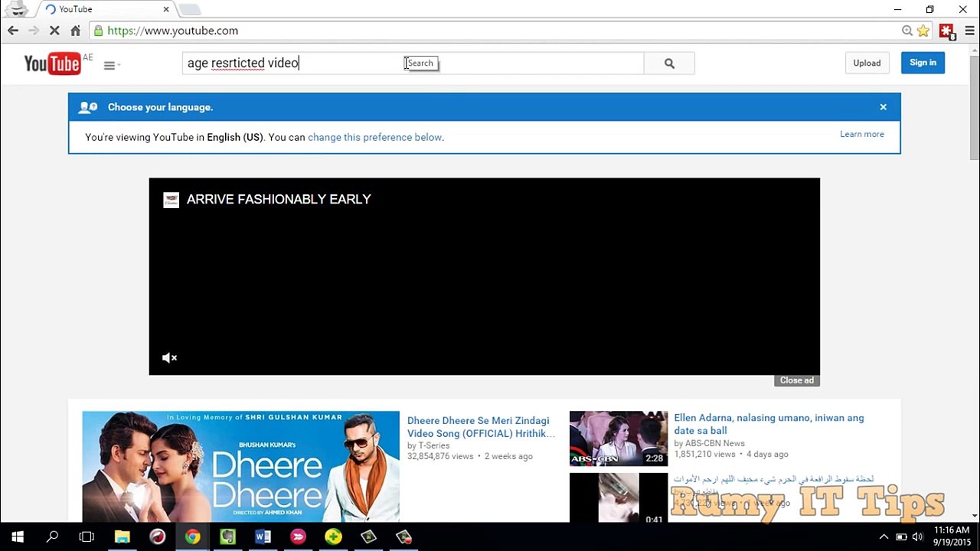The image size is (980, 551).
Task: Open the clock showing 11:16 AM
Action: click(x=952, y=536)
